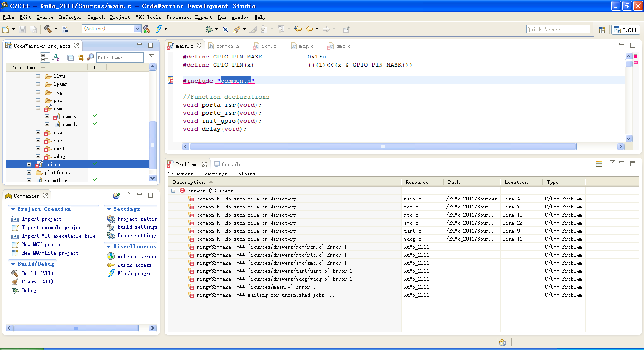644x350 pixels.
Task: Collapse the Settings section
Action: pyautogui.click(x=109, y=209)
